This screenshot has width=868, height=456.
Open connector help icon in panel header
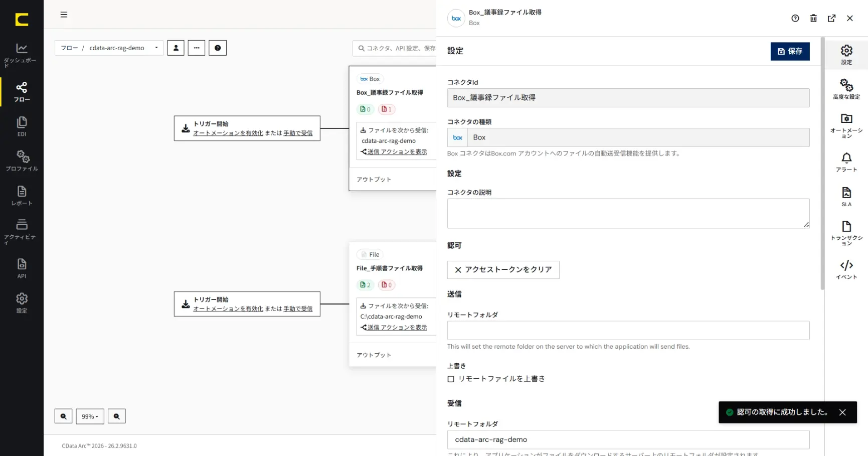point(795,18)
